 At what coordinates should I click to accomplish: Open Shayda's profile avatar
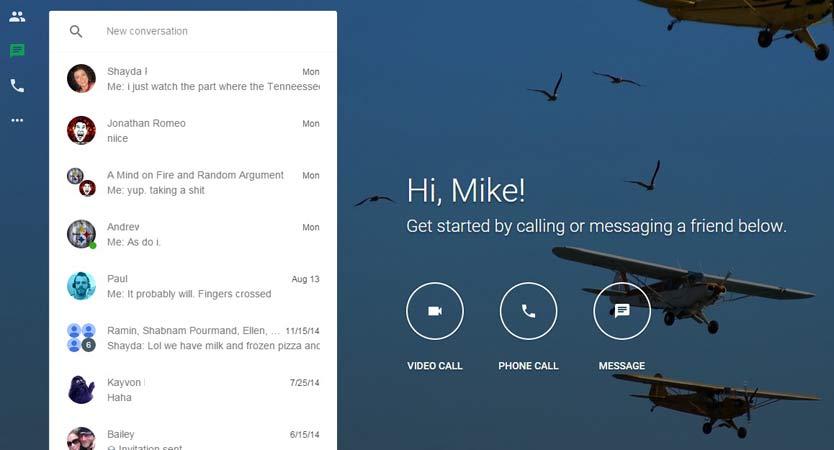tap(81, 79)
